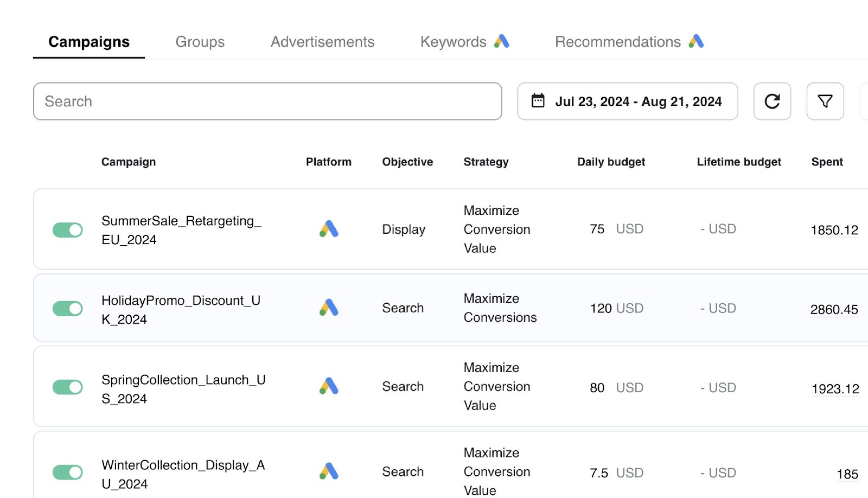
Task: Turn off WinterCollection_Display_AU_2024 toggle
Action: (68, 473)
